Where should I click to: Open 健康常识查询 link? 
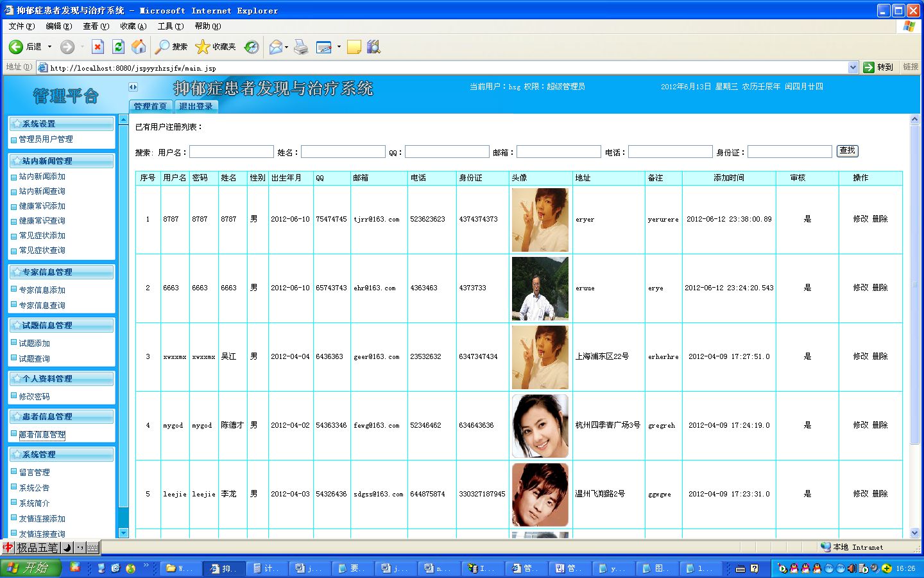click(x=42, y=221)
